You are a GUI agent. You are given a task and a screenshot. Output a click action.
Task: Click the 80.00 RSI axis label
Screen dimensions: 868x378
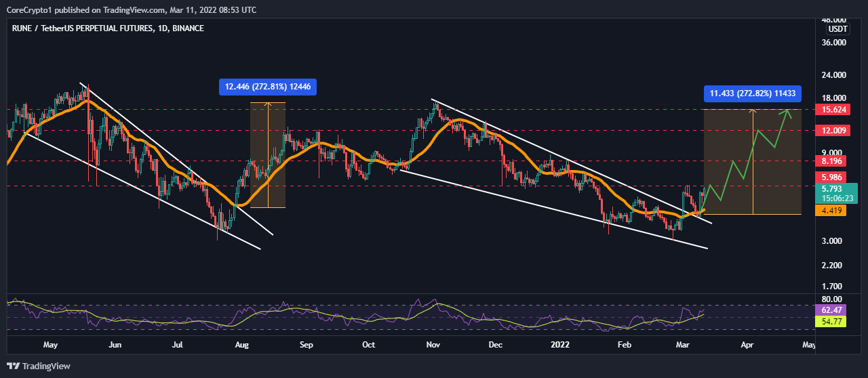tap(832, 299)
